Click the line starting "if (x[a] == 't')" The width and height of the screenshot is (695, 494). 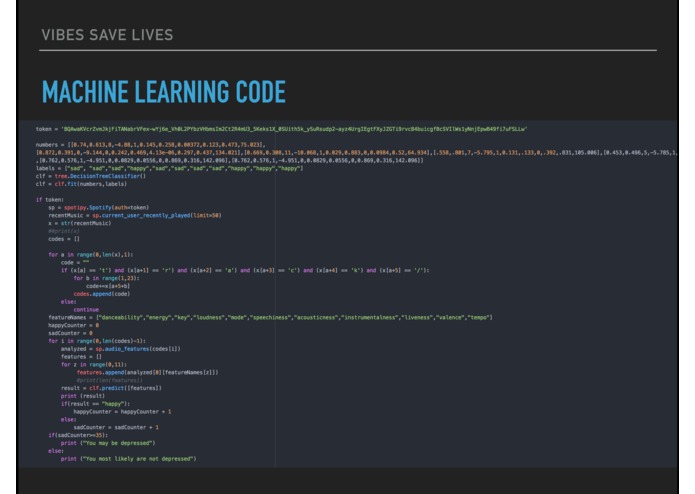(245, 270)
